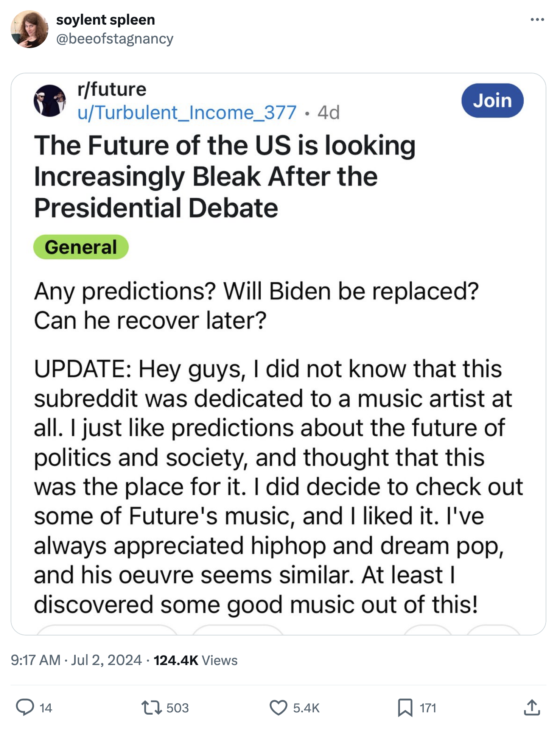Open the Reddit post headline about Presidential Debate

pos(225,176)
